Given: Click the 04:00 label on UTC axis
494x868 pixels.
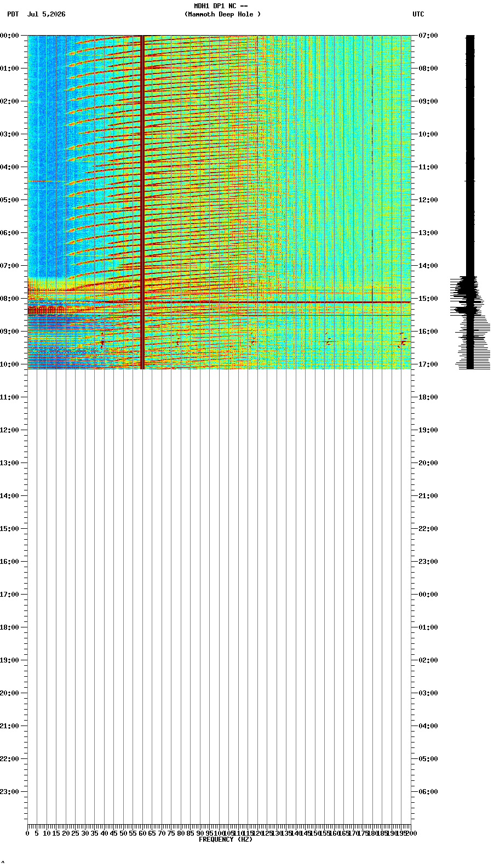Looking at the screenshot, I should [x=428, y=726].
